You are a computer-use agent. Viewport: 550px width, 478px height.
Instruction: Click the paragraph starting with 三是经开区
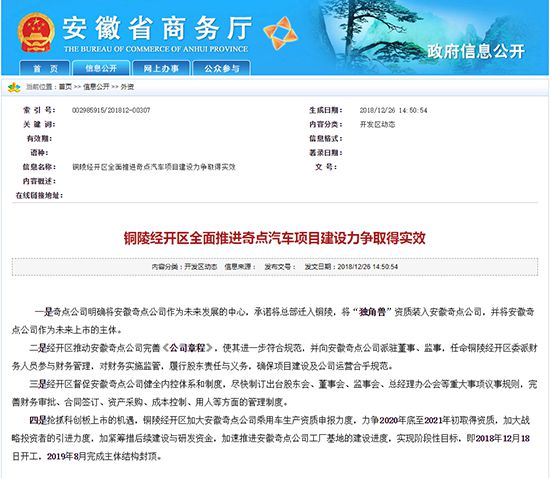(275, 393)
